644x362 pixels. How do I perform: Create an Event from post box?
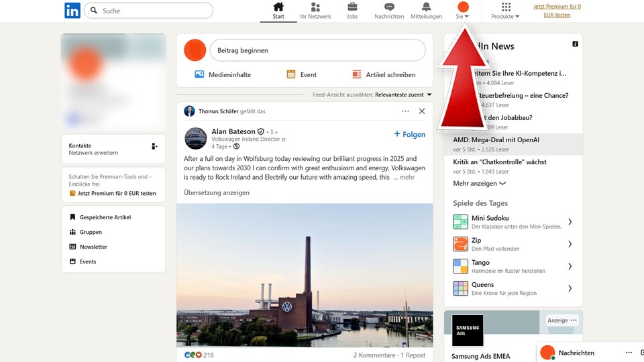click(301, 74)
